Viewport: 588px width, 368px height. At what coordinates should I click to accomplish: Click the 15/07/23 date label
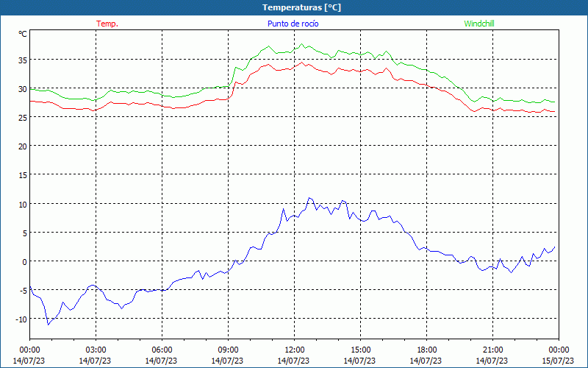pos(559,361)
